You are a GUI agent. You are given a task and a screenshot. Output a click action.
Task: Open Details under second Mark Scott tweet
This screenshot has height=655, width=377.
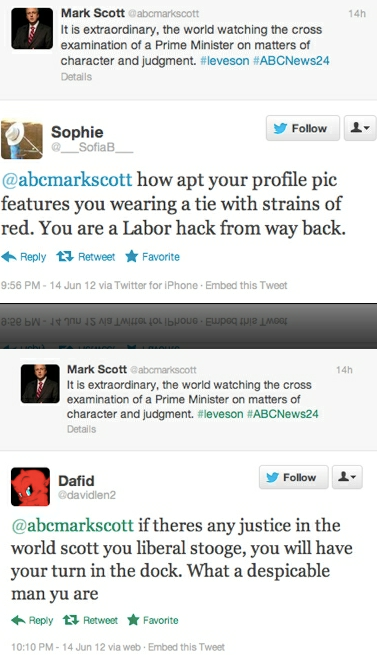[82, 429]
